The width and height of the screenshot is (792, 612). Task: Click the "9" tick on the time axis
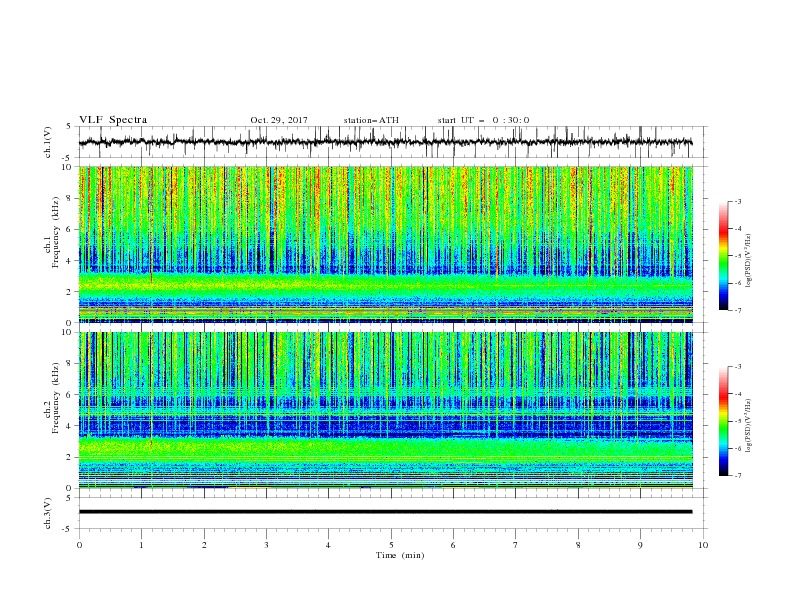[x=640, y=545]
